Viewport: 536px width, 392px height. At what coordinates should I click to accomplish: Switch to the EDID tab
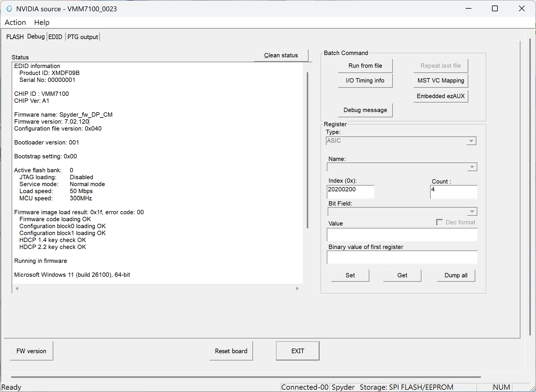pos(55,37)
